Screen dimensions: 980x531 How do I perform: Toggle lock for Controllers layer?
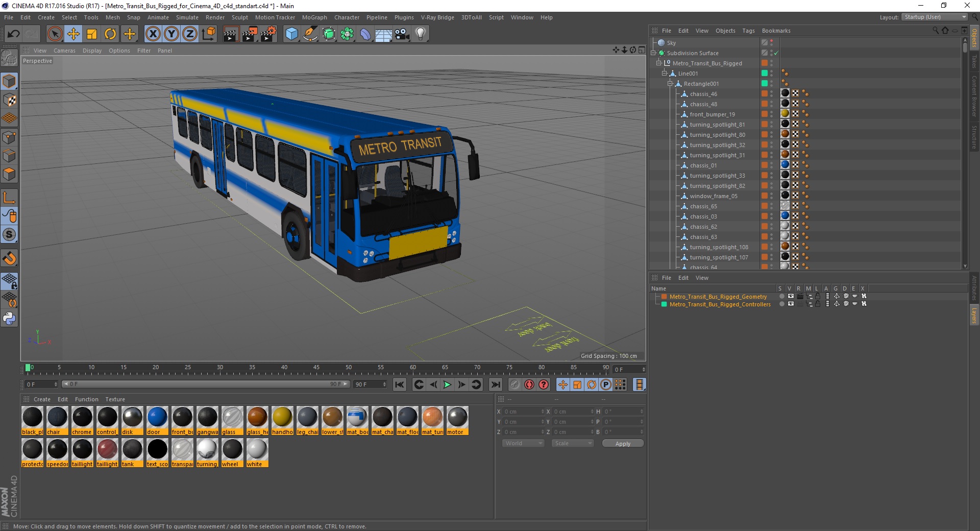(x=818, y=304)
